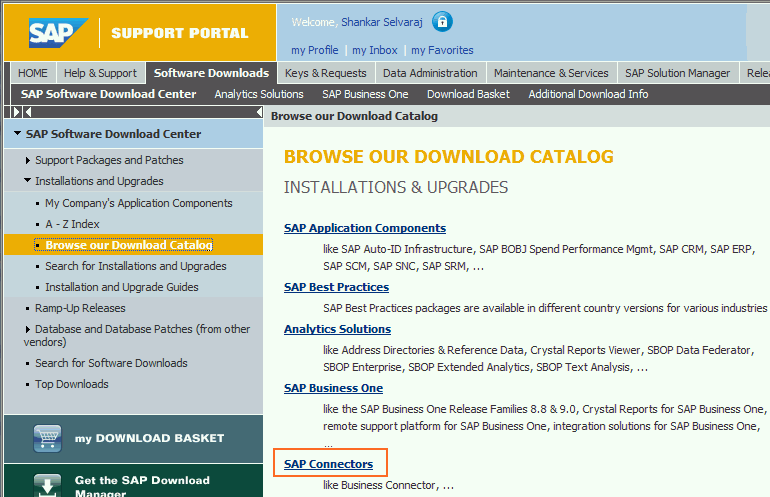Select Search for Installations and Upgrades

pos(136,266)
